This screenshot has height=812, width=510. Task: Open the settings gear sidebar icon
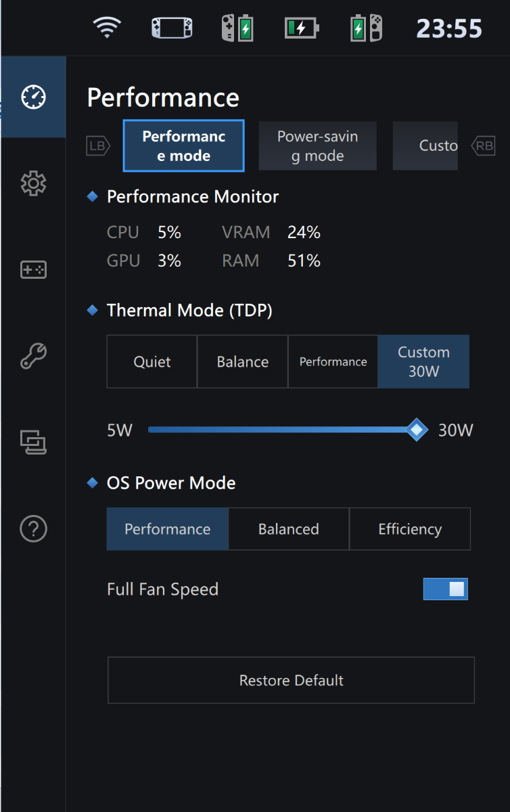click(x=33, y=183)
